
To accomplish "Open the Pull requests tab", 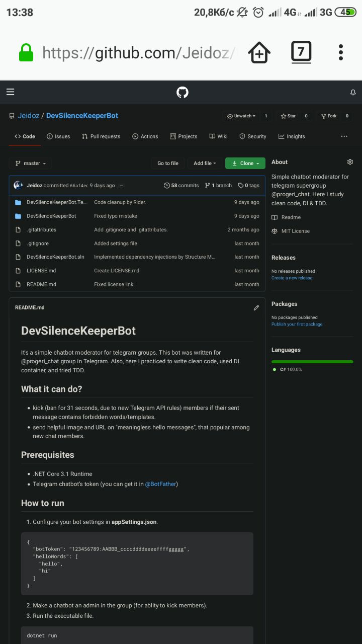I will 101,136.
